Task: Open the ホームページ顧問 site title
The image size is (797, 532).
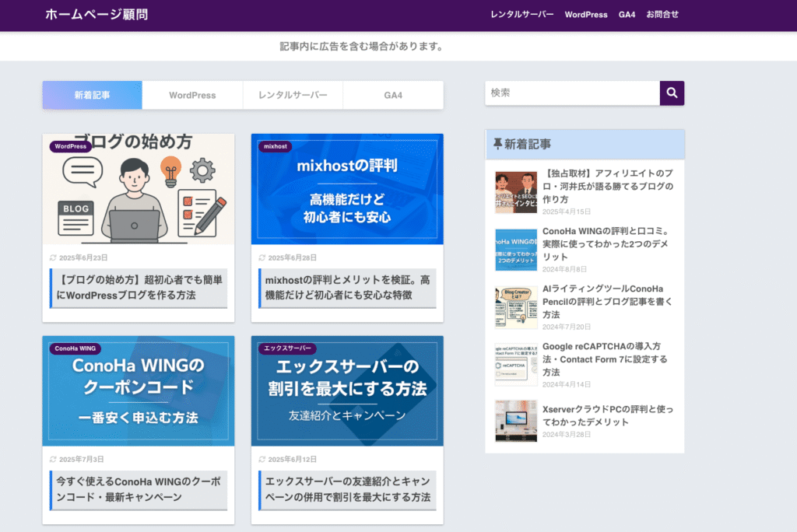Action: click(x=97, y=14)
